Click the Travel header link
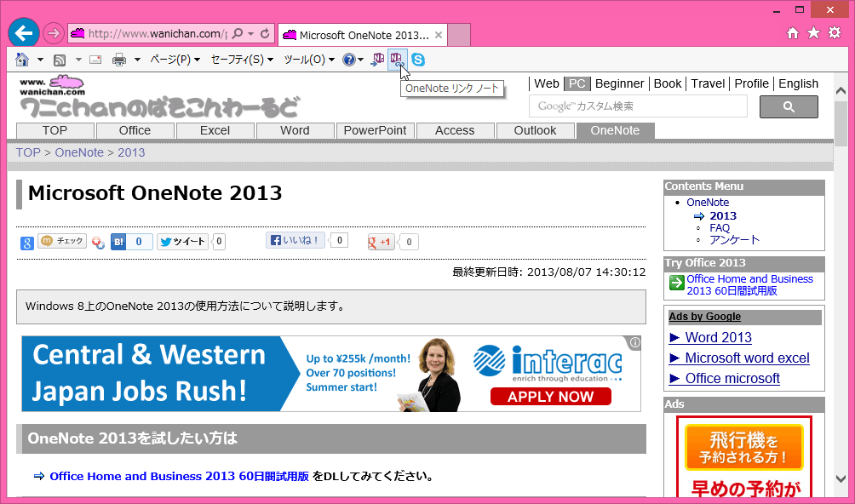 pos(708,84)
